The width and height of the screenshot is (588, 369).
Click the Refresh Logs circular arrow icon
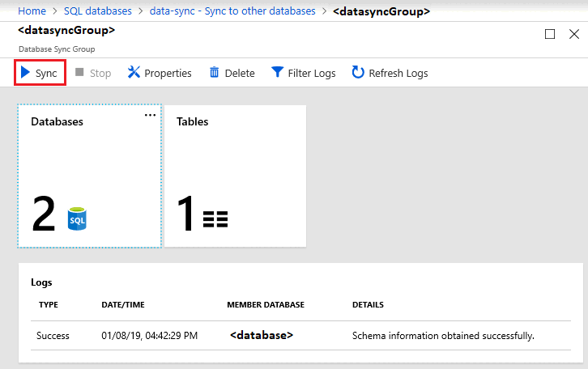pos(358,73)
